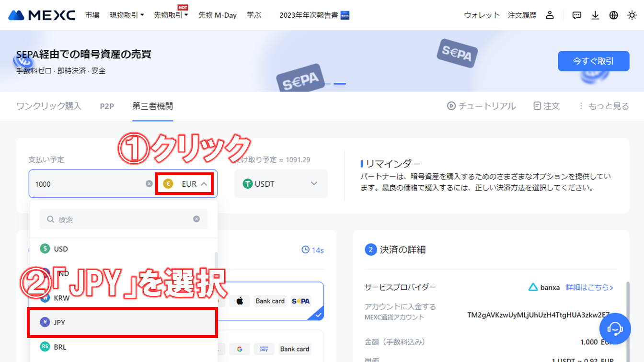Open the customer support chat bubble
Screen dimensions: 644x362
click(615, 328)
